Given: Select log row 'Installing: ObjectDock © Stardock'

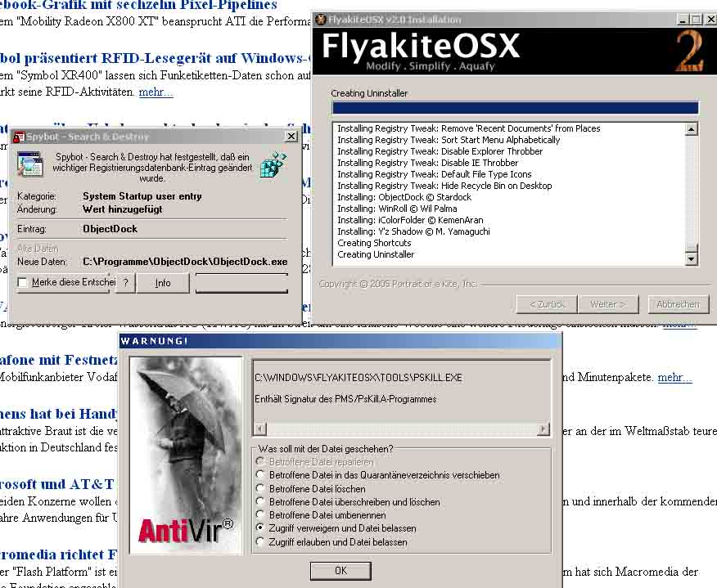Looking at the screenshot, I should [404, 197].
